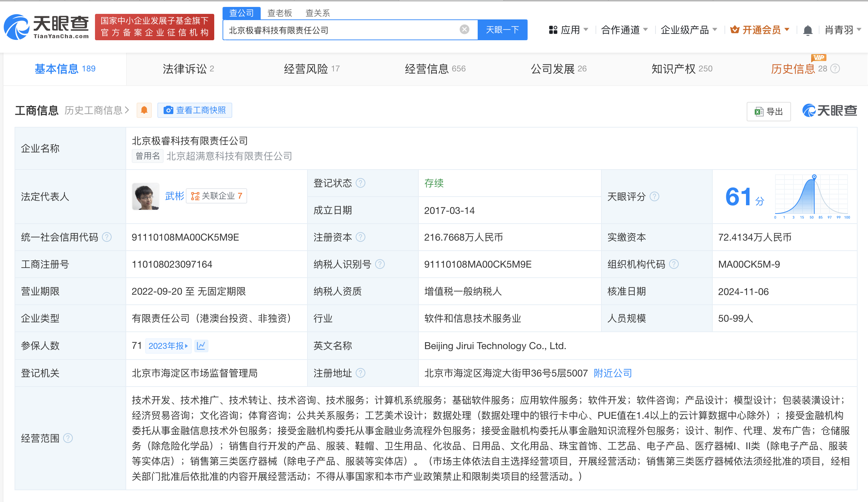868x502 pixels.
Task: Click help icon beside 天眼评分
Action: coord(654,197)
